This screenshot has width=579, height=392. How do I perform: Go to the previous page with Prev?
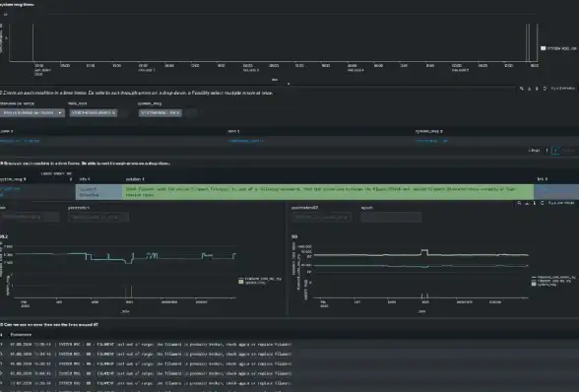click(x=534, y=151)
